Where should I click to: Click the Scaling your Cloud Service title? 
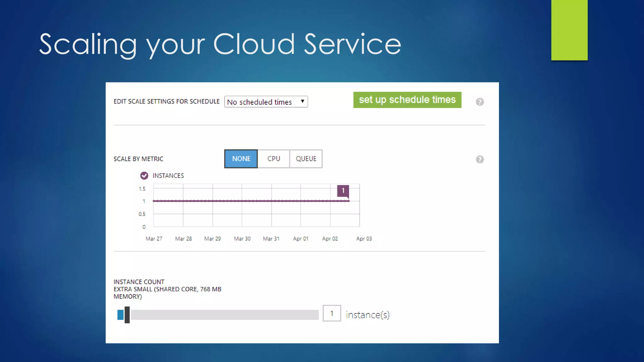click(220, 44)
